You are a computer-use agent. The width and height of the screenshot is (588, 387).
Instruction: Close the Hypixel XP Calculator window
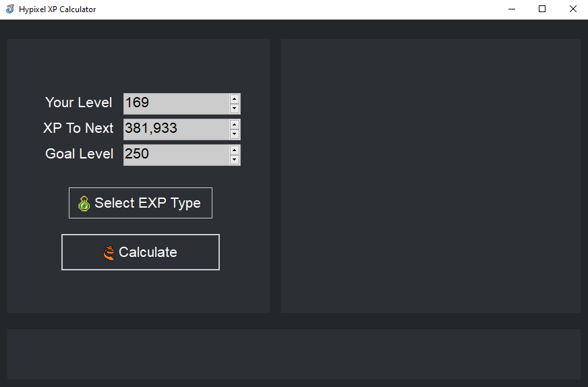(x=572, y=9)
